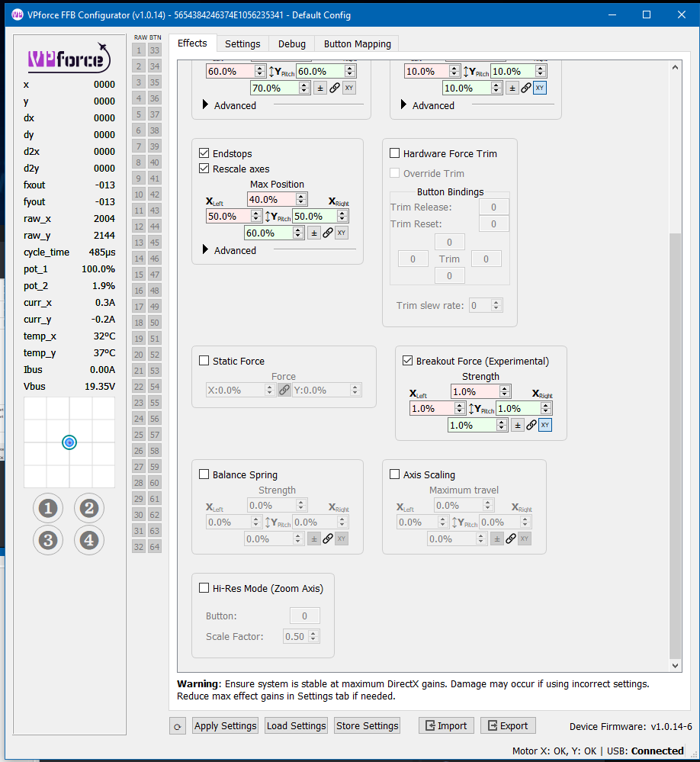Click stepper arrows of Endstops 40.0% field
This screenshot has height=762, width=700.
point(301,199)
